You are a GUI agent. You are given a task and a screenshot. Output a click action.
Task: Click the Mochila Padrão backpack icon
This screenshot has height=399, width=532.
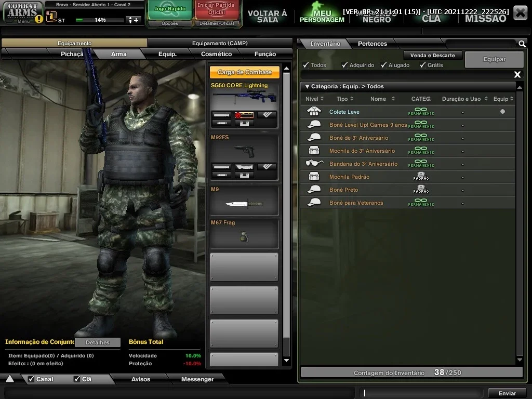[314, 177]
